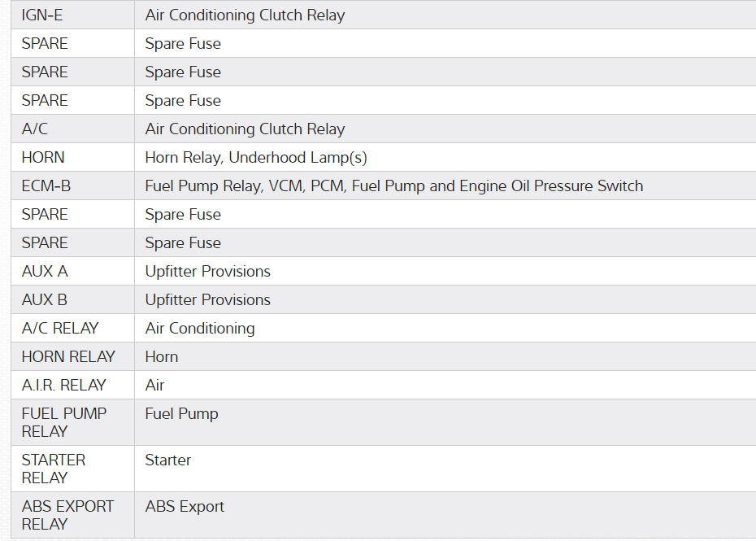
Task: Click the Fuel Pump Relay, VCM, PCM description
Action: pyautogui.click(x=393, y=186)
